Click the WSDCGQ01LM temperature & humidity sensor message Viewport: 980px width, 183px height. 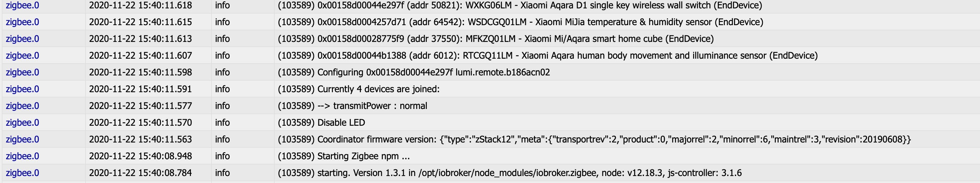520,22
